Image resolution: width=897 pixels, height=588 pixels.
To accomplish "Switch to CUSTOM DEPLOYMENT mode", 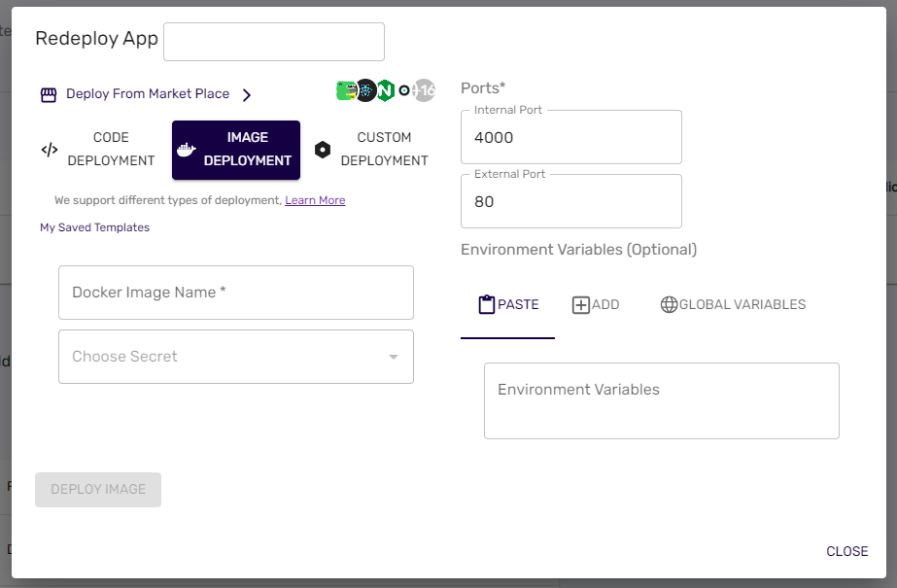I will [383, 150].
